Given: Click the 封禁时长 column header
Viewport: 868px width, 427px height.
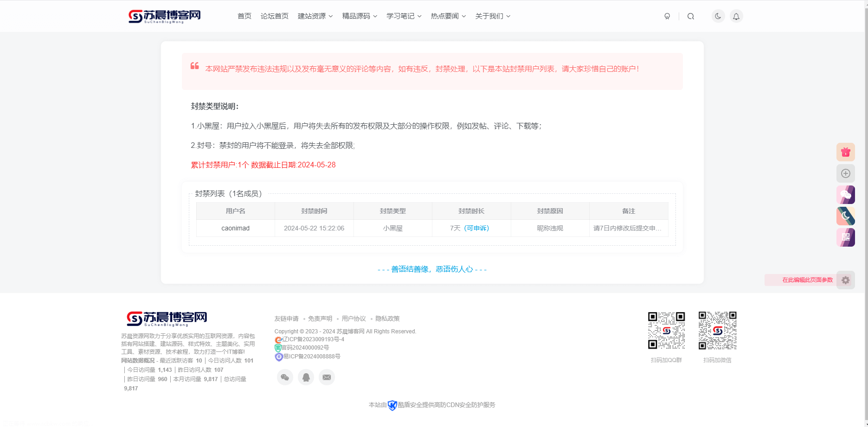Looking at the screenshot, I should [x=471, y=211].
